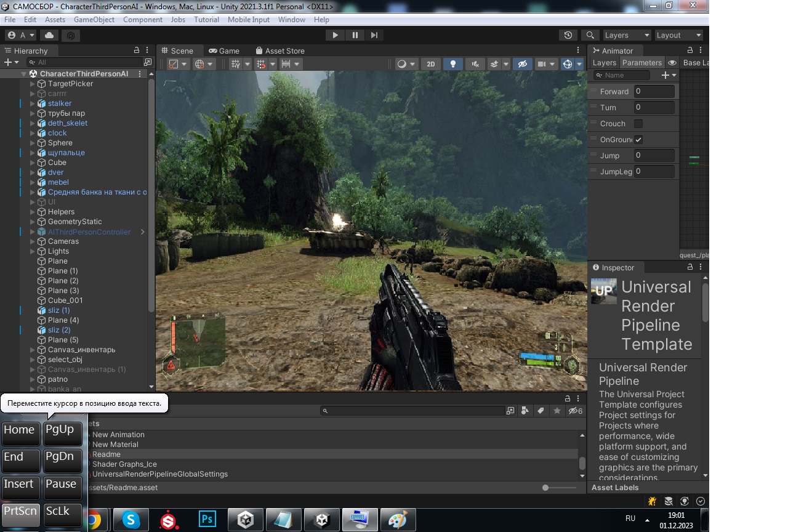Viewport: 788px width, 532px height.
Task: Open the Layout dropdown
Action: [x=678, y=35]
